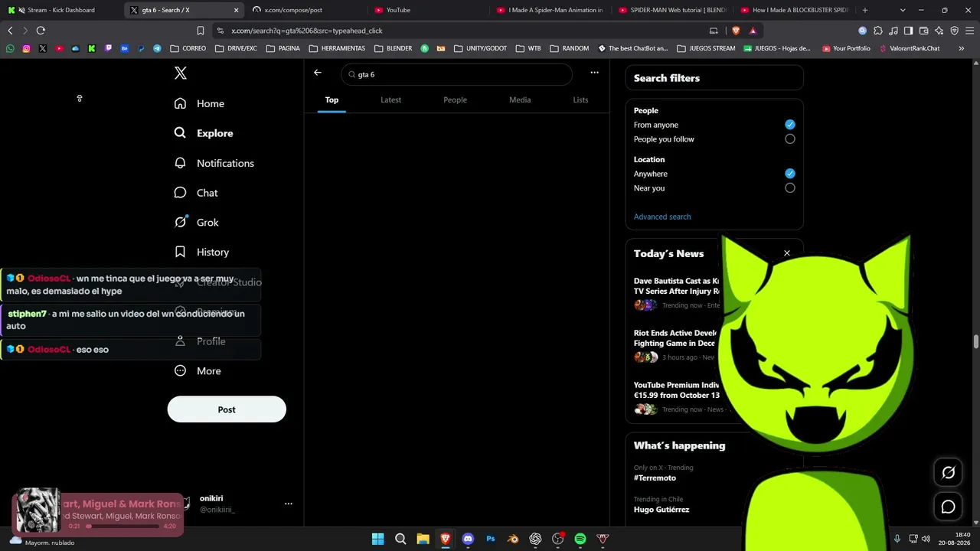Open Chat in the X sidebar
Image resolution: width=980 pixels, height=551 pixels.
click(x=196, y=193)
